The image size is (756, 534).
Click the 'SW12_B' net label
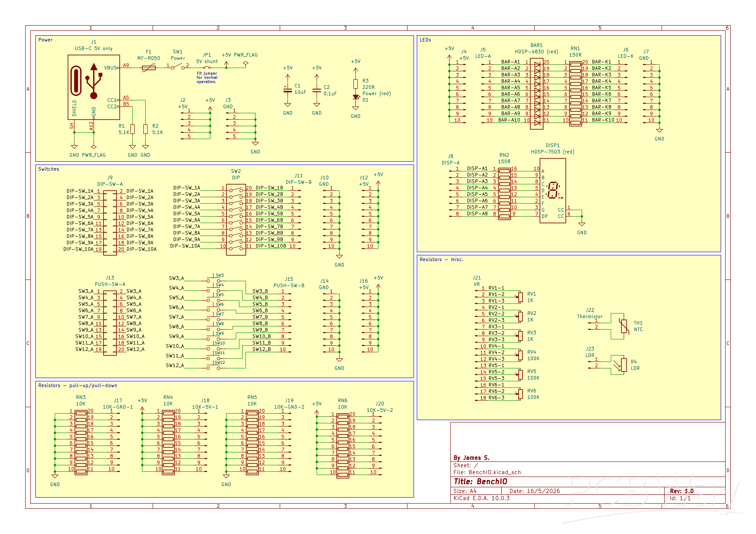(262, 349)
